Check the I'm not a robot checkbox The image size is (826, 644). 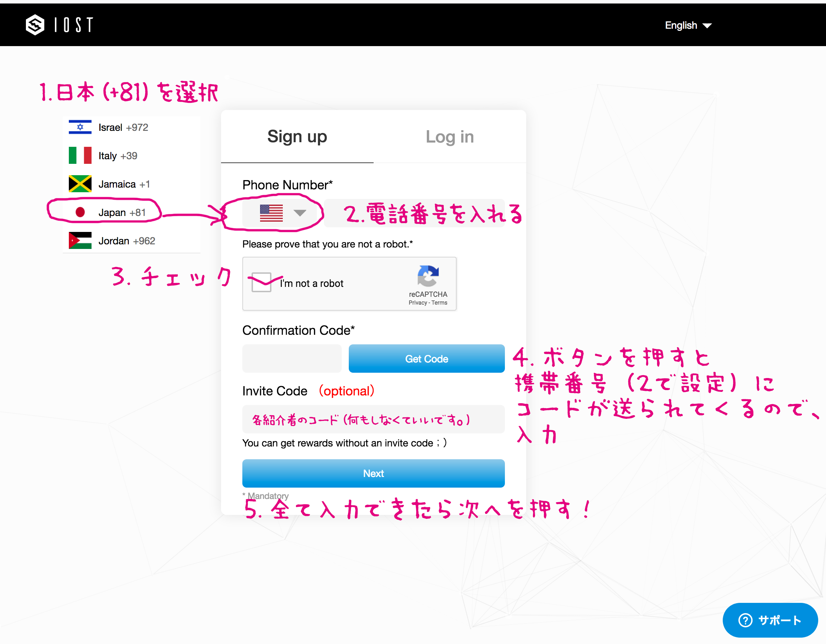(261, 283)
